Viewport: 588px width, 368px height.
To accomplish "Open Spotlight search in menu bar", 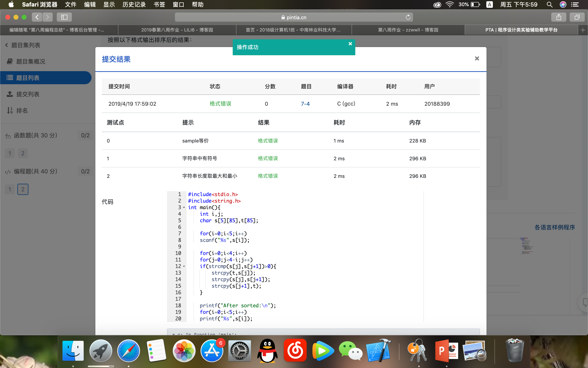I will tap(549, 4).
